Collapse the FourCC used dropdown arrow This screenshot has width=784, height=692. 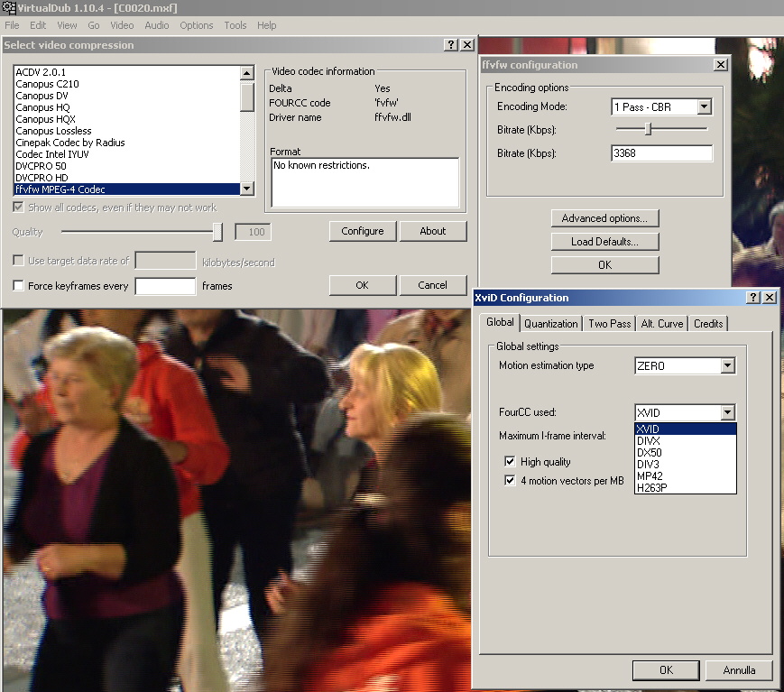point(727,412)
